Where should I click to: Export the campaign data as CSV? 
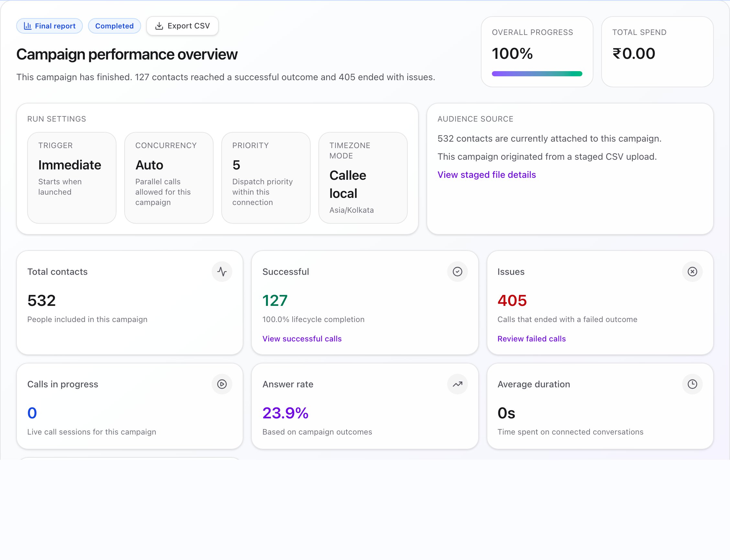pyautogui.click(x=182, y=26)
